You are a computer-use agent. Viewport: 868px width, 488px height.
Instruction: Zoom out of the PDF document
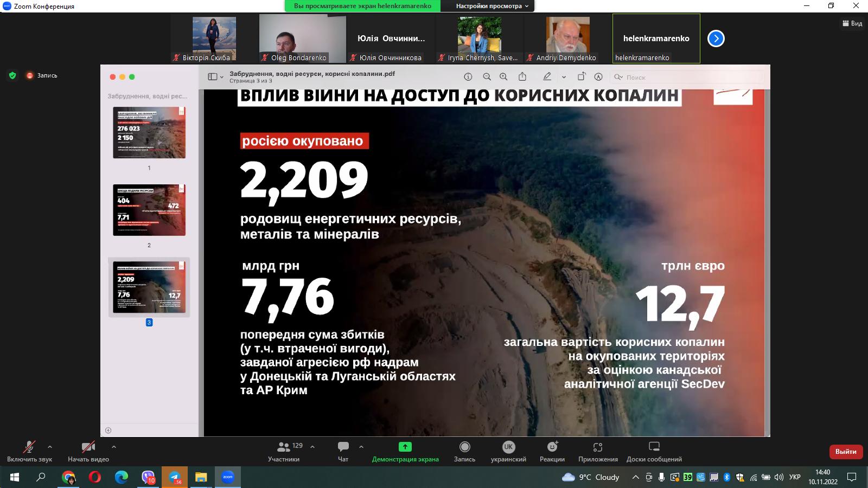click(486, 77)
